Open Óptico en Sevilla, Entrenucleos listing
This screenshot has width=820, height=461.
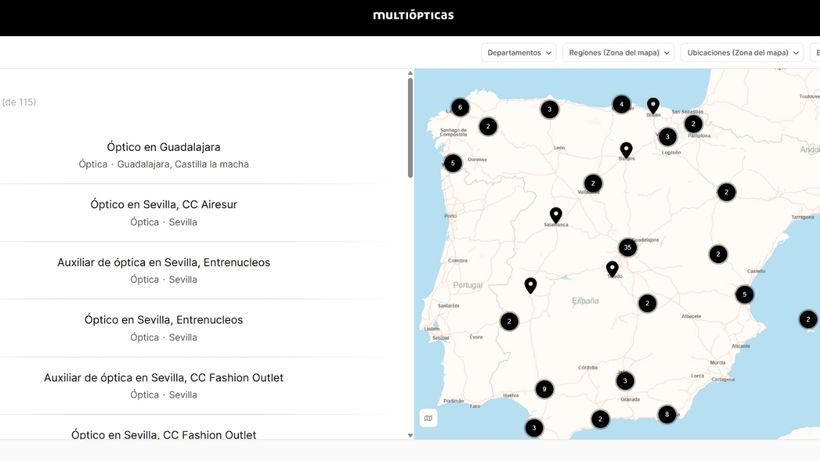pos(164,320)
